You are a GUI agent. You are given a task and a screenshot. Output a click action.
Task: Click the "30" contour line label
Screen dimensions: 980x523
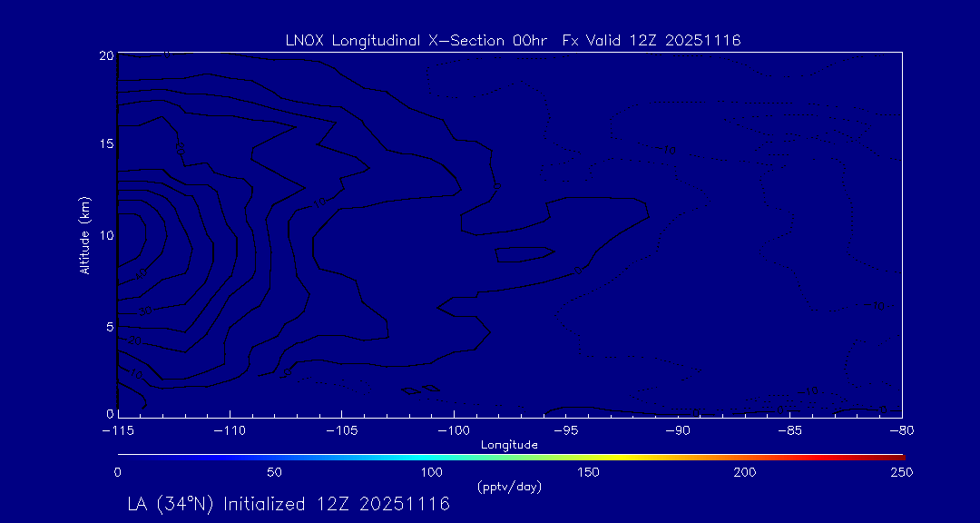tap(144, 311)
